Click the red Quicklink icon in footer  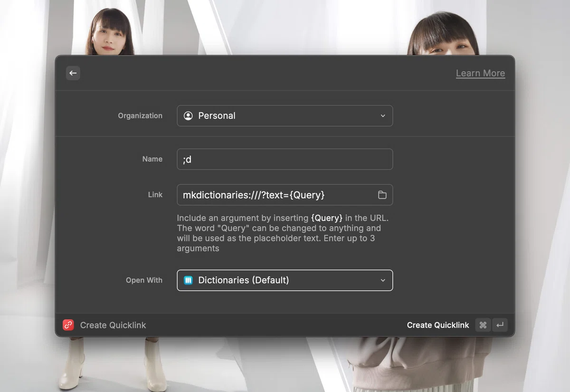[x=68, y=325]
